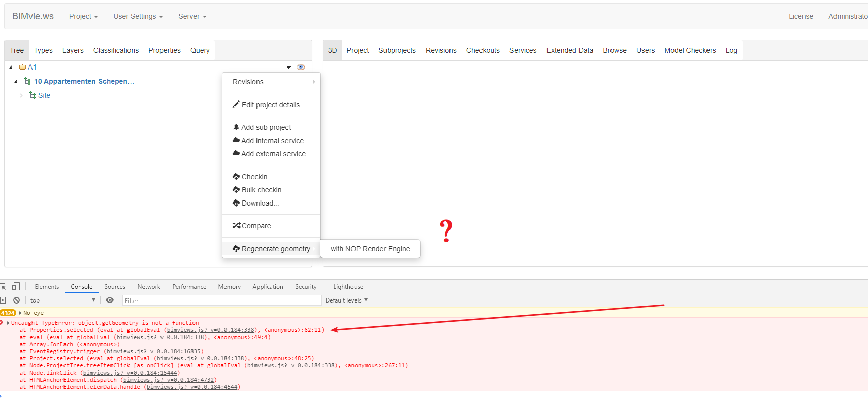Click the console live expression eye icon

[110, 300]
